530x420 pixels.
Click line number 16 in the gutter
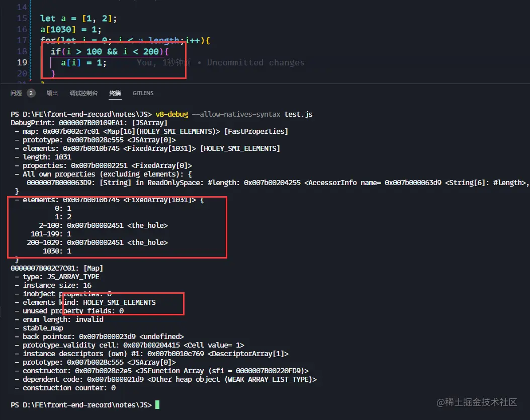pos(22,29)
